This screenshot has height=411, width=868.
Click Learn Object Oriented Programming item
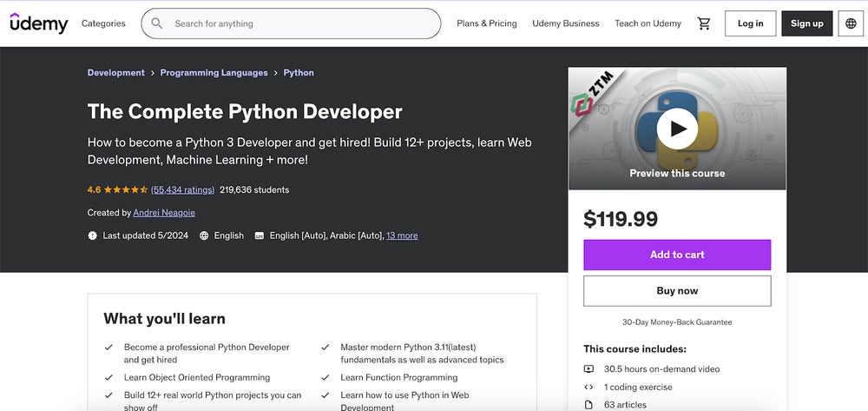(197, 378)
